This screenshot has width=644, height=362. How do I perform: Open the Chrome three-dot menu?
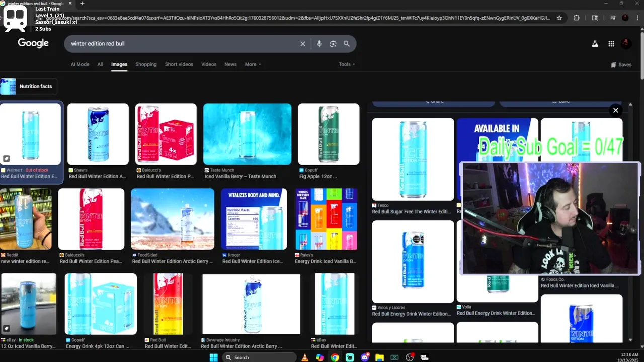tap(637, 18)
